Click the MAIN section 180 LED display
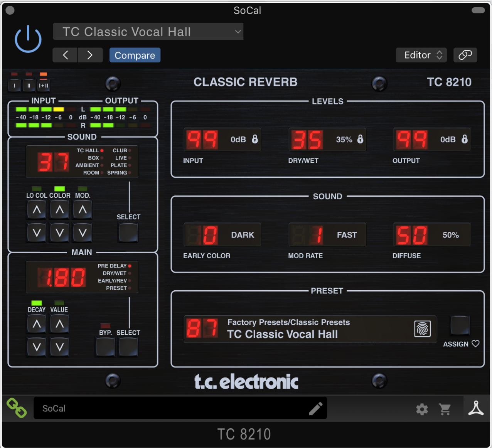The height and width of the screenshot is (448, 492). tap(62, 277)
